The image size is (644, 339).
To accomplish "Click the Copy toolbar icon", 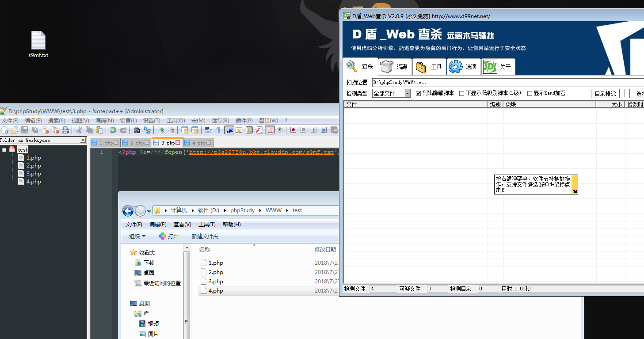I will click(89, 130).
